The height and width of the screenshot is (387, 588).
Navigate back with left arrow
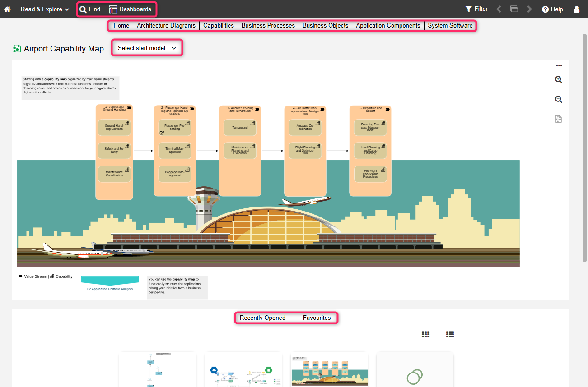pyautogui.click(x=499, y=9)
